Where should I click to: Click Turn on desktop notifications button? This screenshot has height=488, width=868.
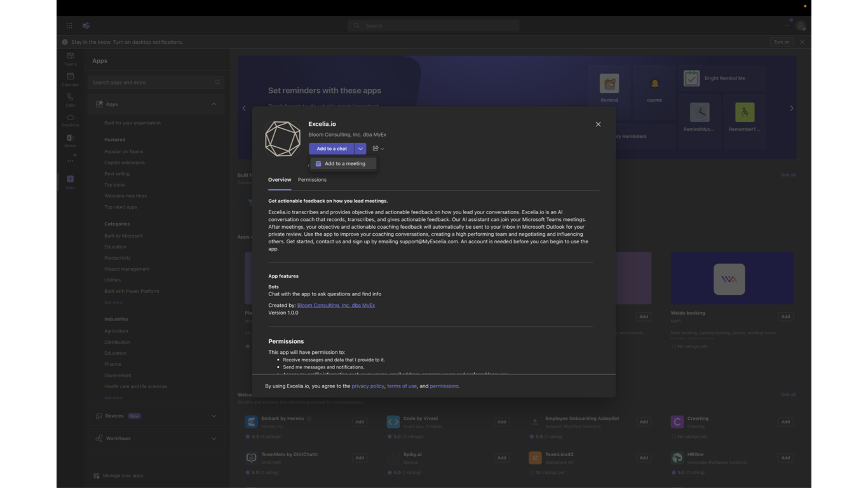pos(782,42)
